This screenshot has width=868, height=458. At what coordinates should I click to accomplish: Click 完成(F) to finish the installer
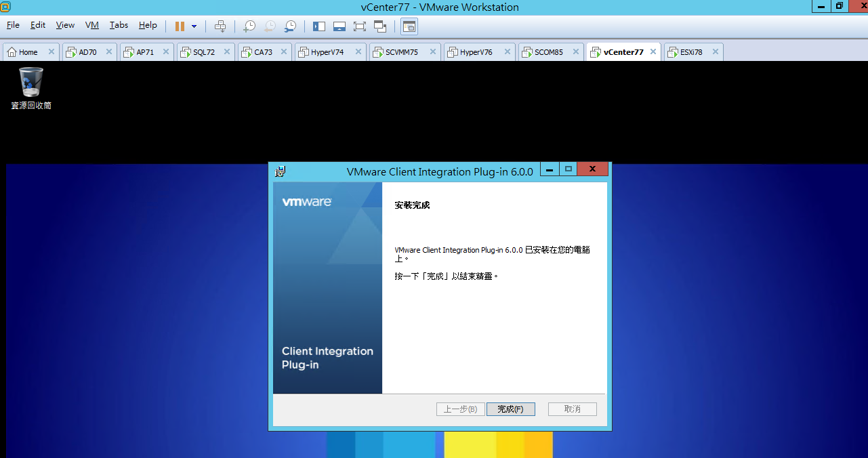(510, 409)
